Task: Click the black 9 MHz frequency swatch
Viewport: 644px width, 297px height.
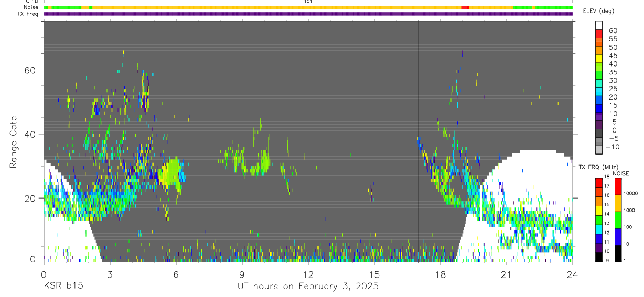Action: point(599,257)
